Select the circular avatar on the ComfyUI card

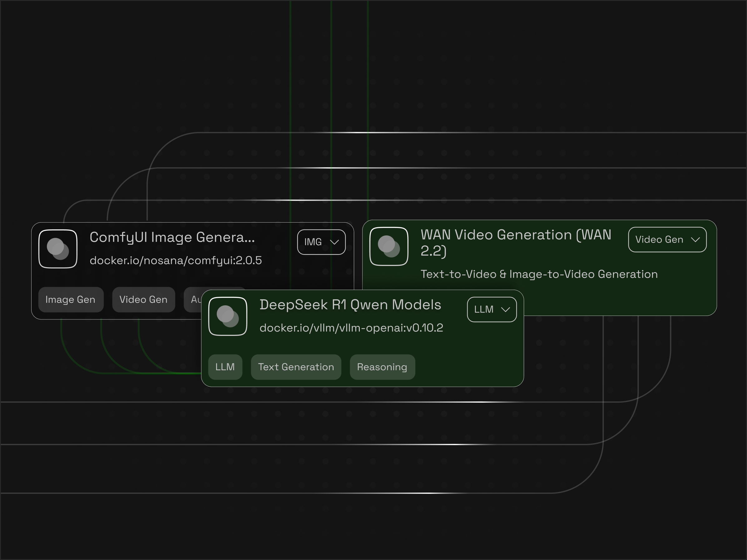click(58, 248)
